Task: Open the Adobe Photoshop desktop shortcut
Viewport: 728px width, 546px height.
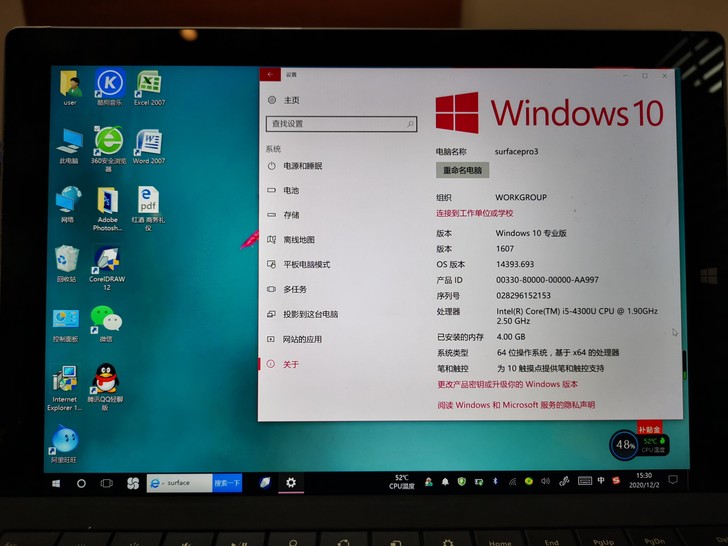Action: (x=108, y=209)
